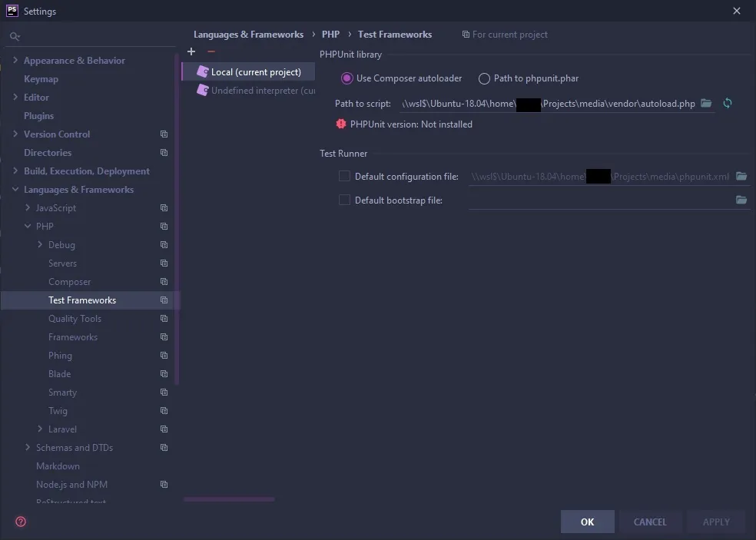The width and height of the screenshot is (756, 540).
Task: Click project-level icon next to Blade
Action: coord(164,373)
